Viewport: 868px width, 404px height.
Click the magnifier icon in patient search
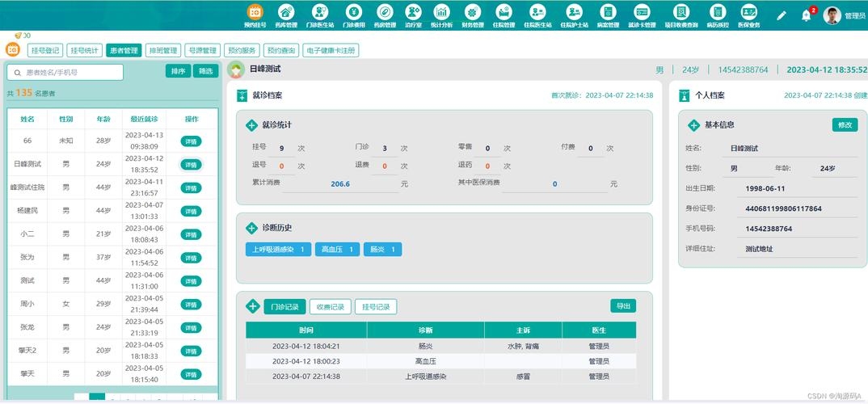tap(18, 73)
